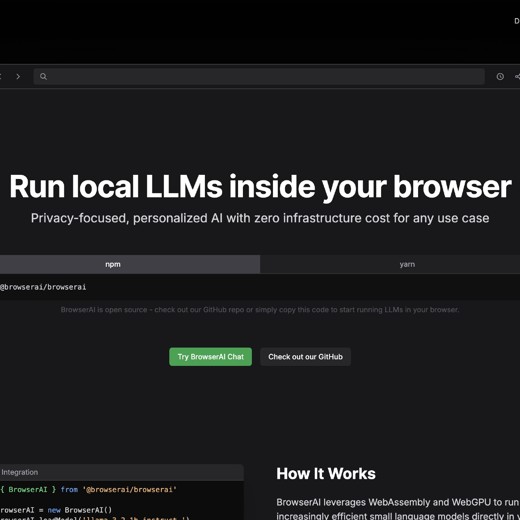Open the Check out our GitHub button
Image resolution: width=520 pixels, height=520 pixels.
pyautogui.click(x=305, y=357)
